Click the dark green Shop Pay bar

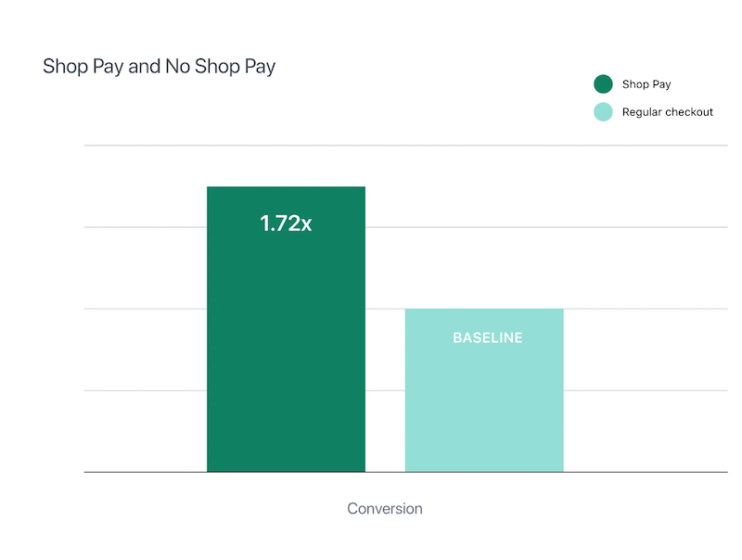286,329
